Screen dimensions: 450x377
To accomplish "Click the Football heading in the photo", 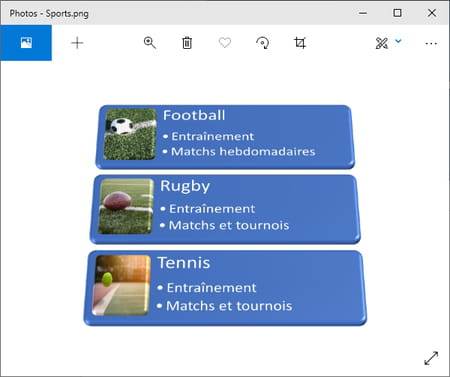I will [x=194, y=115].
